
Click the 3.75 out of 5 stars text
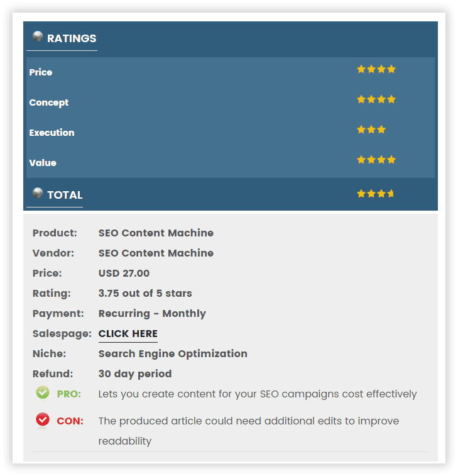point(145,293)
